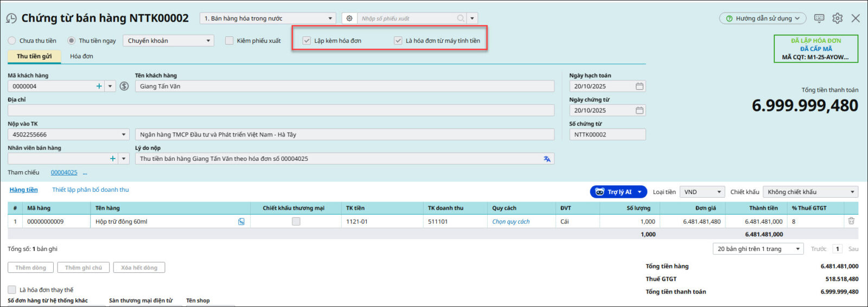This screenshot has height=307, width=868.
Task: Select the Chưa thu tiền radio option
Action: (12, 41)
